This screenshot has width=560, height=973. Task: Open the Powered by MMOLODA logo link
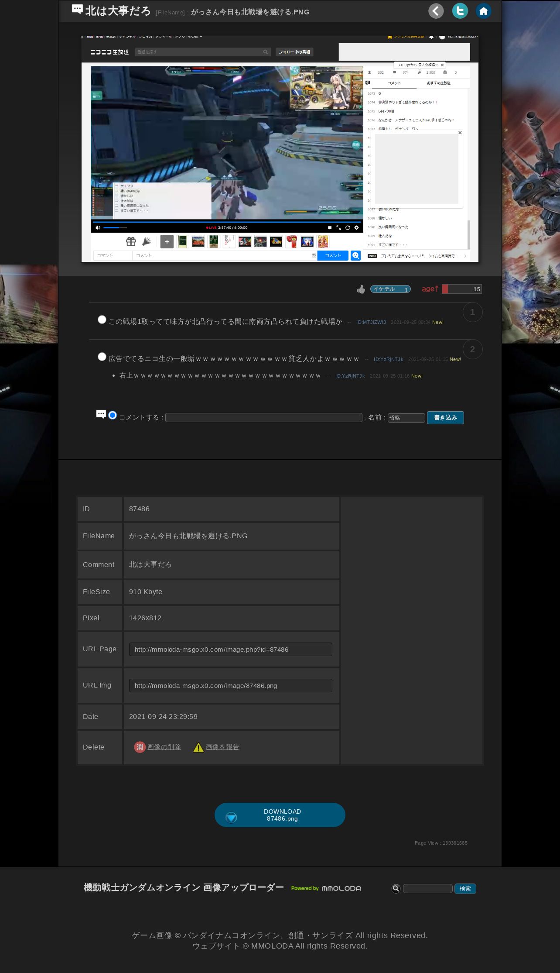[326, 888]
